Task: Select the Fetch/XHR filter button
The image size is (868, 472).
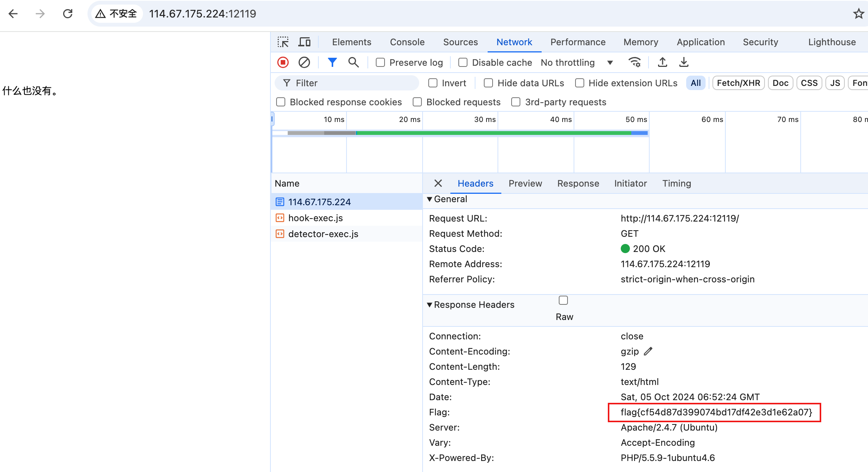Action: tap(738, 83)
